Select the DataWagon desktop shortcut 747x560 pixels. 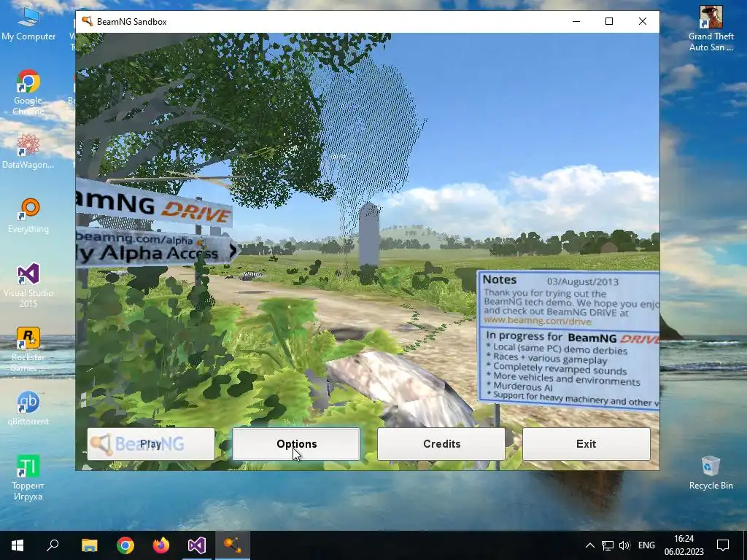point(28,152)
